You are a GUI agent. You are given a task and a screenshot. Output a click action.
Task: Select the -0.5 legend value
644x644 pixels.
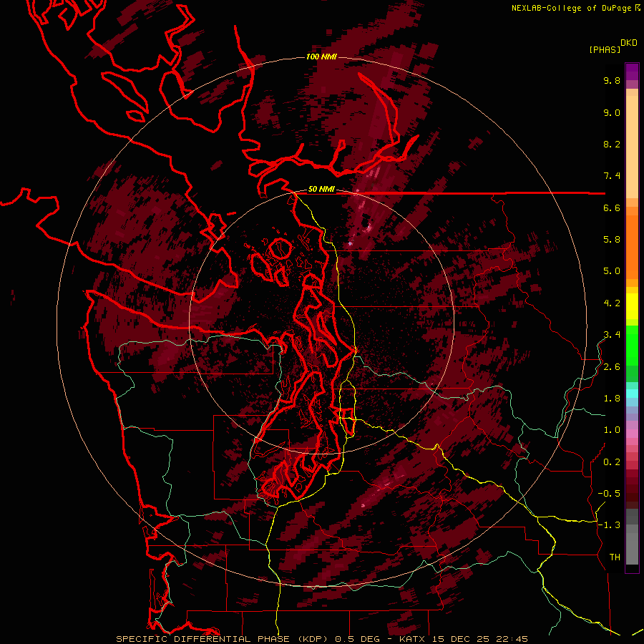click(x=609, y=494)
